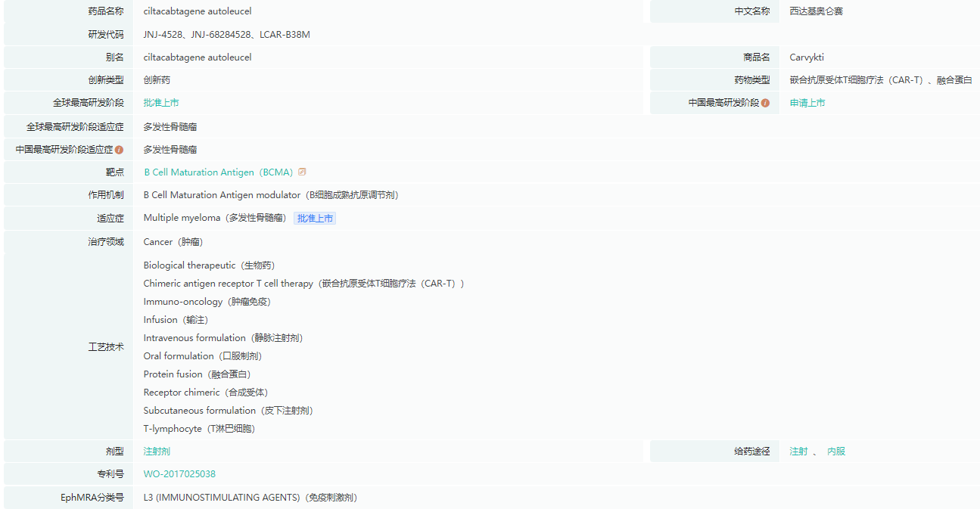The width and height of the screenshot is (980, 509).
Task: Open external link icon next to BCMA target
Action: click(302, 172)
